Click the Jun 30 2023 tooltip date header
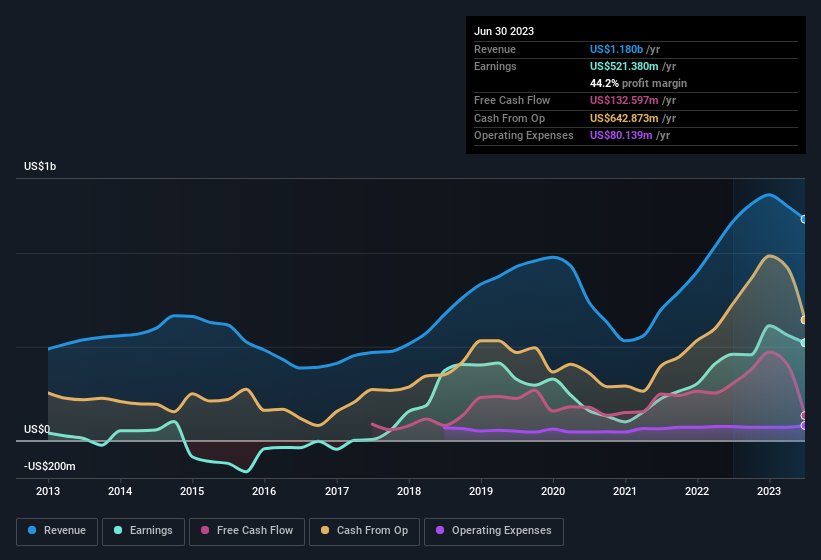The width and height of the screenshot is (821, 560). pos(504,31)
